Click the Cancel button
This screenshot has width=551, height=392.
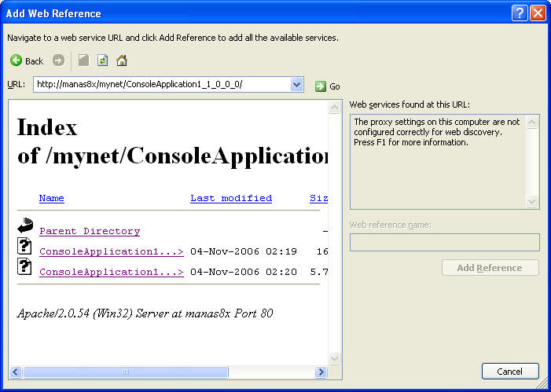tap(510, 372)
